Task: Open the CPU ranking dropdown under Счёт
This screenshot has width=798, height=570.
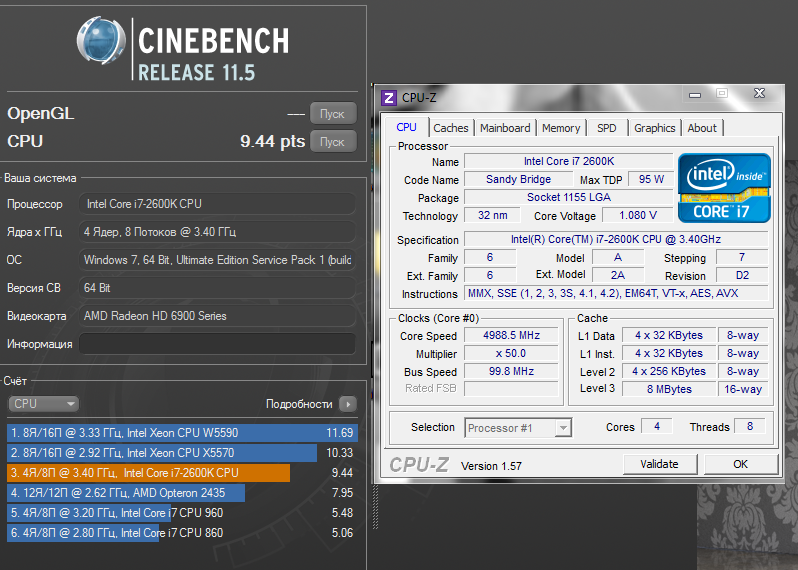Action: tap(43, 404)
